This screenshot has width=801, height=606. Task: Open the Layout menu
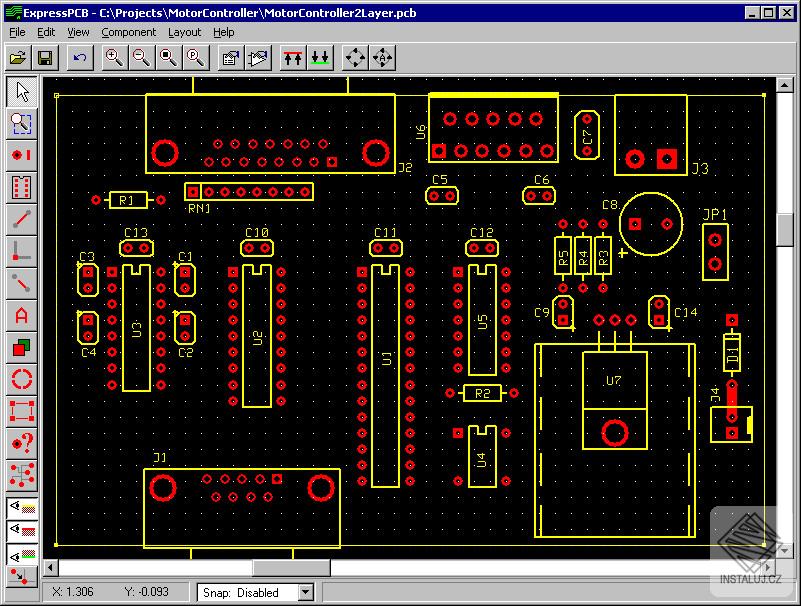pyautogui.click(x=184, y=32)
